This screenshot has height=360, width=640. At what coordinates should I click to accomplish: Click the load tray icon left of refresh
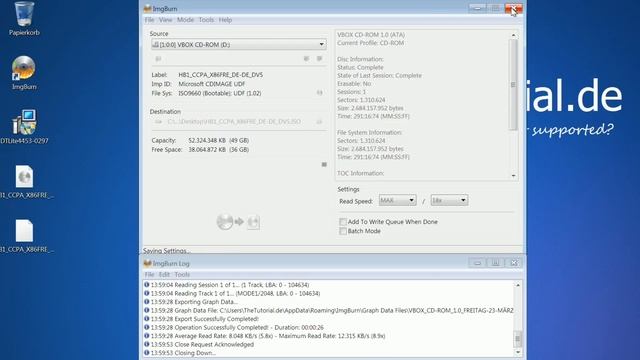pos(306,59)
